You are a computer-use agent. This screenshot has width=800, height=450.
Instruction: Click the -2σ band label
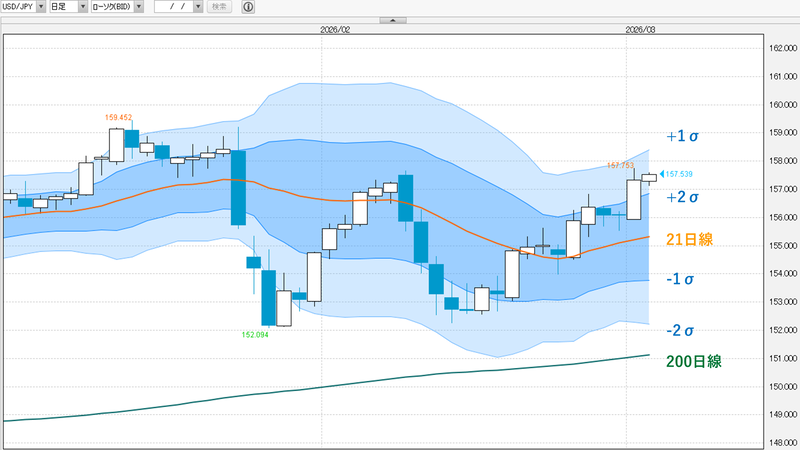(x=680, y=330)
